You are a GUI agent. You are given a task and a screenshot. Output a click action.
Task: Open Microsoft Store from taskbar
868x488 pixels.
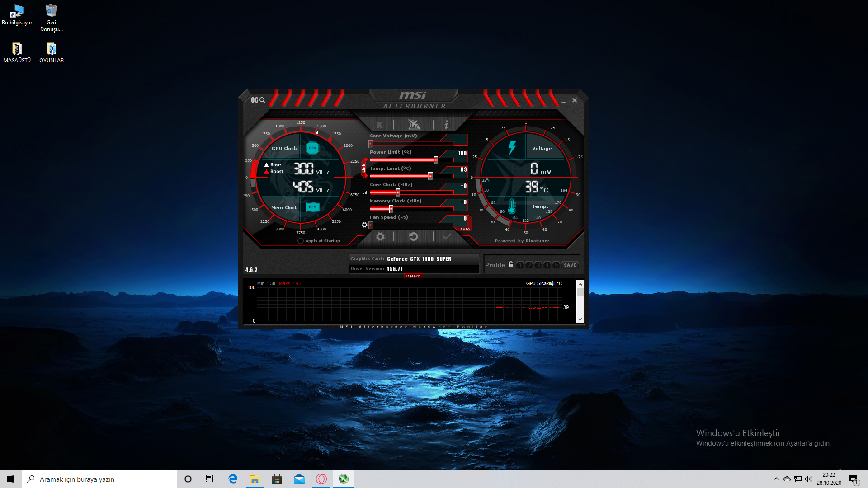(x=277, y=479)
